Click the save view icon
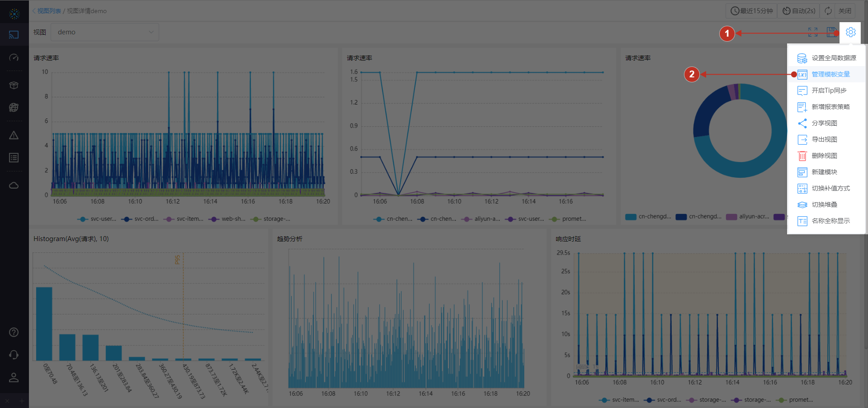Screen dimensions: 868x408 [831, 32]
